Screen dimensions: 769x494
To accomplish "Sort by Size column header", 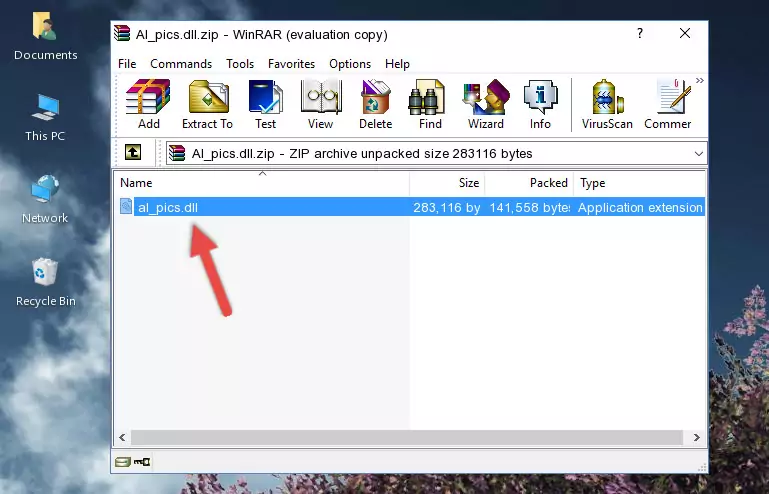I will click(447, 183).
